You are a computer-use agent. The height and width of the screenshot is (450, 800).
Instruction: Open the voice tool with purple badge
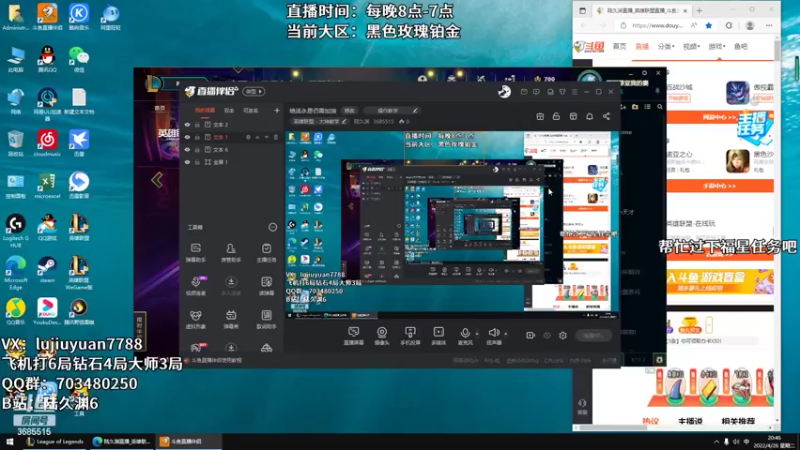[195, 286]
